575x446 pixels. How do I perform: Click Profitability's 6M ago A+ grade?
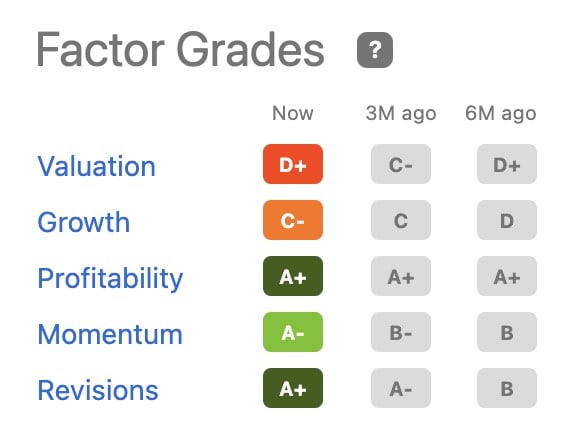click(507, 276)
